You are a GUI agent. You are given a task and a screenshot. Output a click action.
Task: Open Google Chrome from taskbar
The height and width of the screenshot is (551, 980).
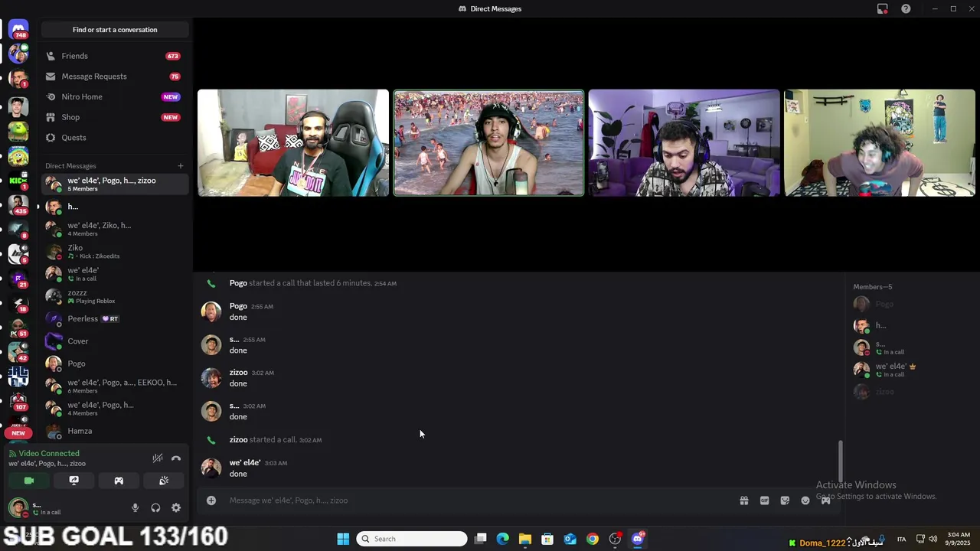click(593, 539)
